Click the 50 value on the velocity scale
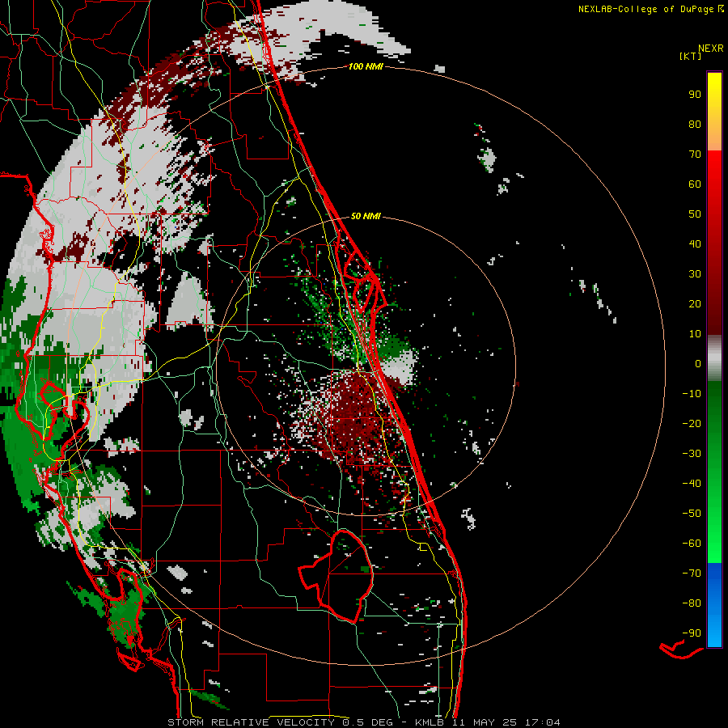The width and height of the screenshot is (728, 728). click(x=695, y=214)
